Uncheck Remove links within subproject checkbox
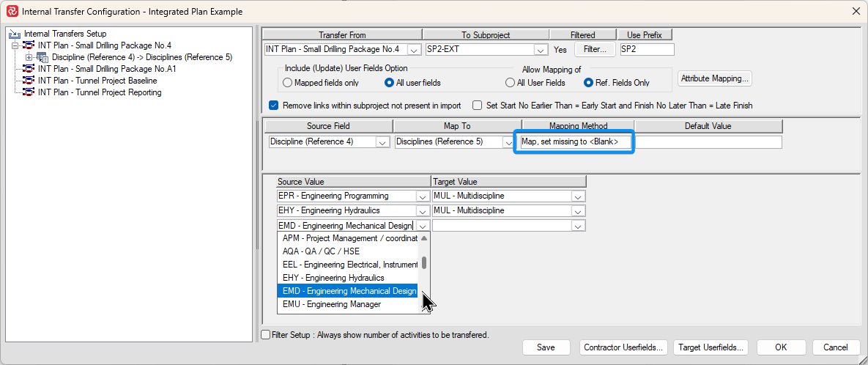The width and height of the screenshot is (868, 365). [274, 106]
